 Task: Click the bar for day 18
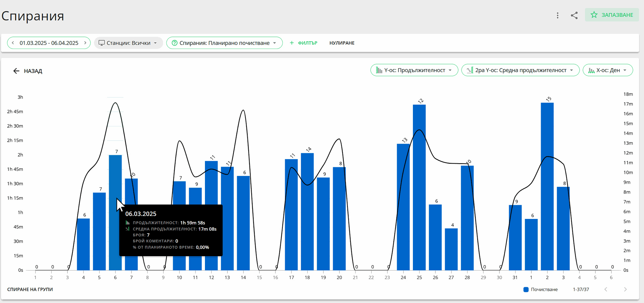[x=307, y=211]
